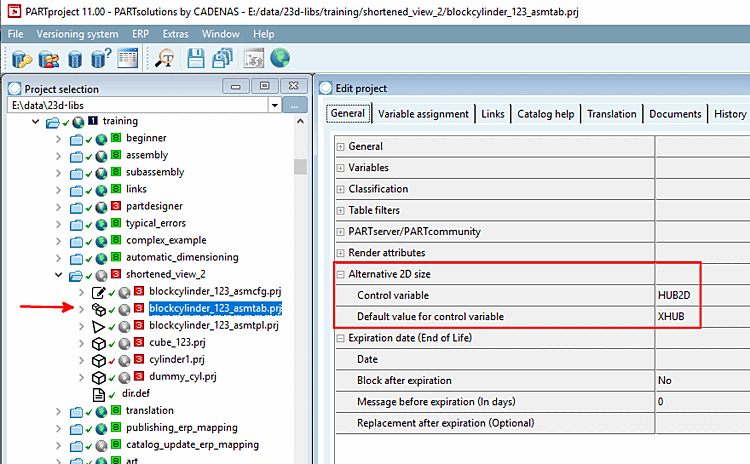Click the triangle icon of blockcylinder_123_asmtpl.prj
The width and height of the screenshot is (750, 464).
98,327
